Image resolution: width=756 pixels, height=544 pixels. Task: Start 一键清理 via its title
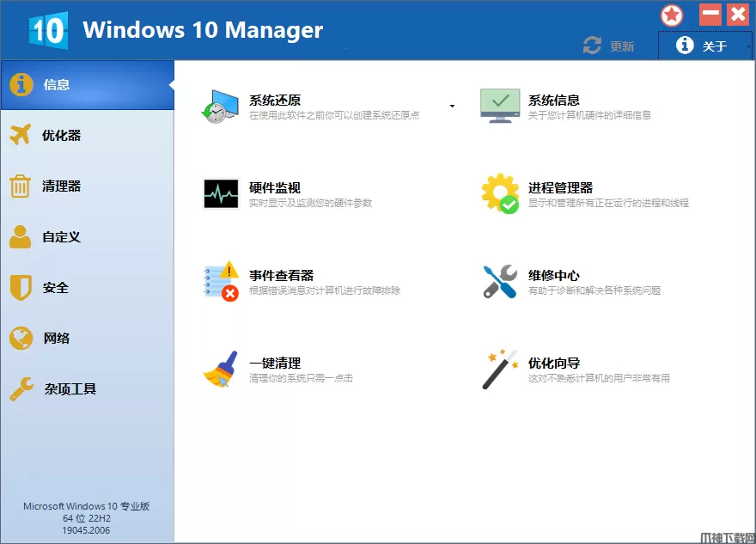coord(275,363)
